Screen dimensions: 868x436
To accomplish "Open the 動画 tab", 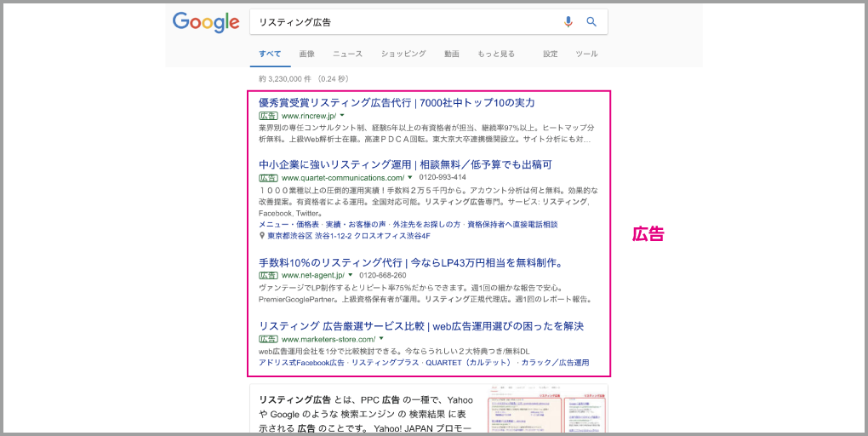I will [x=452, y=54].
